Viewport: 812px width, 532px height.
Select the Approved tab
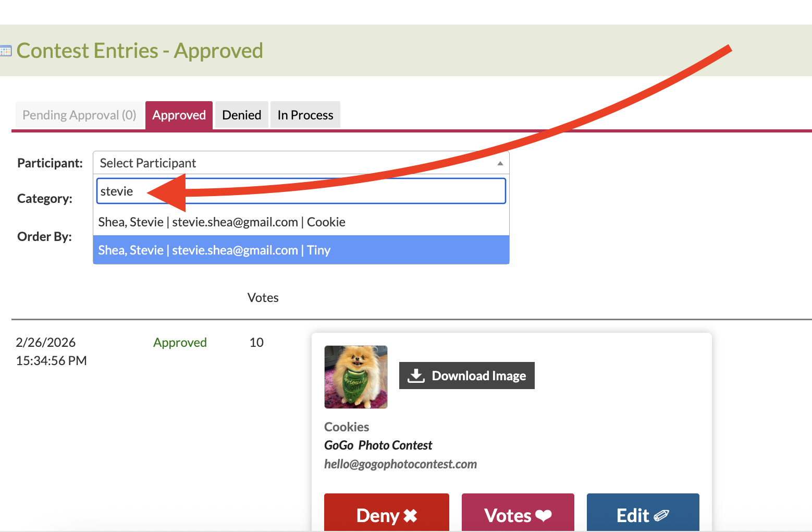(179, 115)
